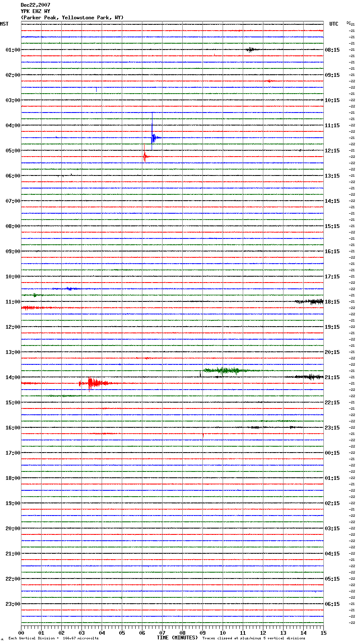Click the "16:00" MST hour label

click(13, 428)
